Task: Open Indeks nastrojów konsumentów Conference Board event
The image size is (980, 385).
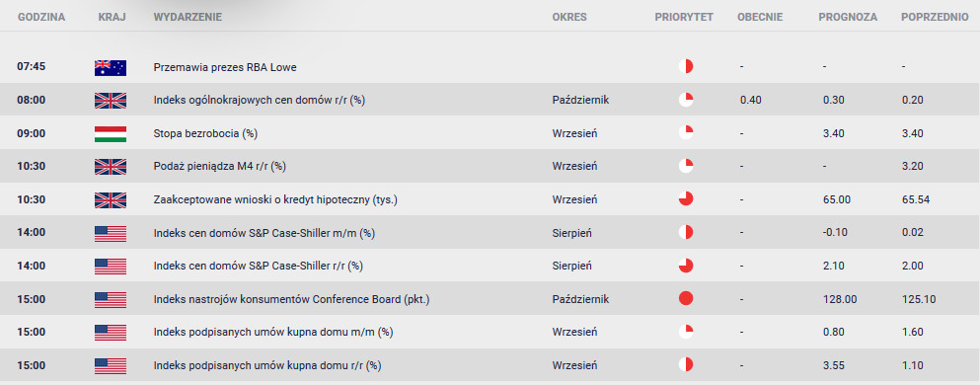Action: point(291,299)
